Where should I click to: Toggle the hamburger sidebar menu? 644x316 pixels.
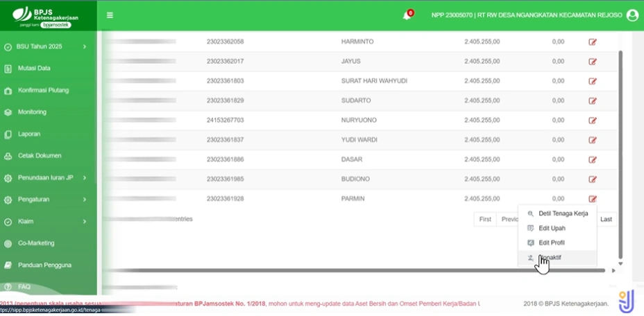pyautogui.click(x=110, y=15)
